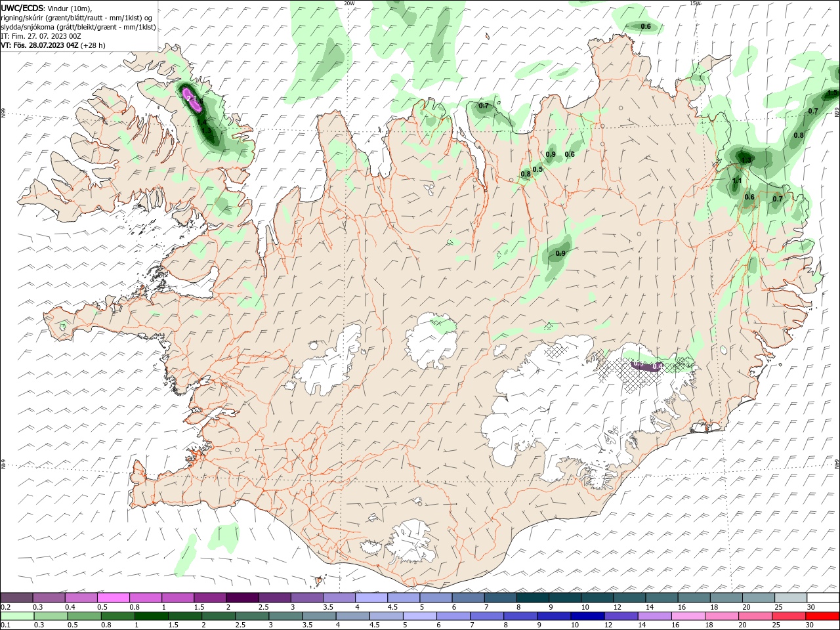Pick the 3 grey-teal rain-scale swatch
The image size is (840, 630).
[285, 616]
